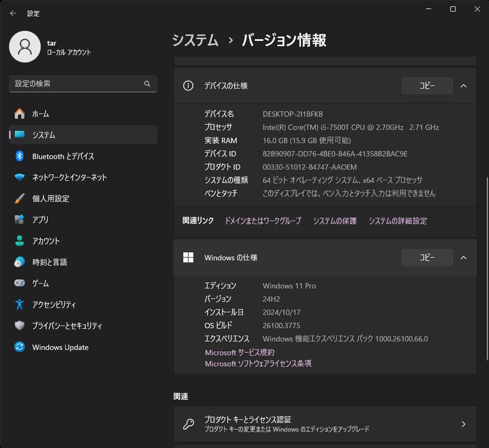Select システム in the sidebar

tap(42, 135)
